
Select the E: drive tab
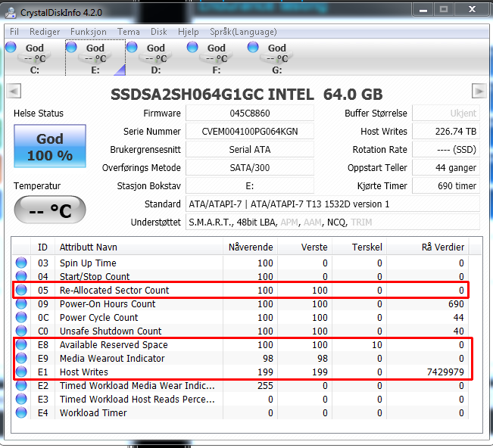pos(95,58)
